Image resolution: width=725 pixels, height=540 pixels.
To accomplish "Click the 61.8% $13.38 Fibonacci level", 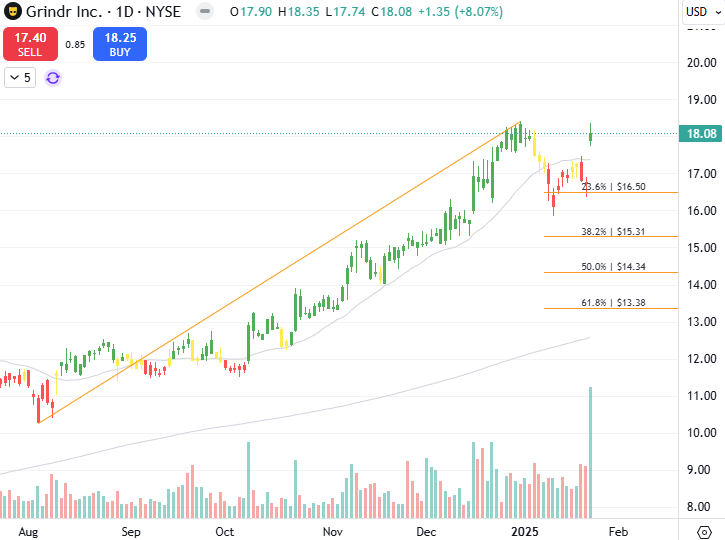I will click(613, 303).
